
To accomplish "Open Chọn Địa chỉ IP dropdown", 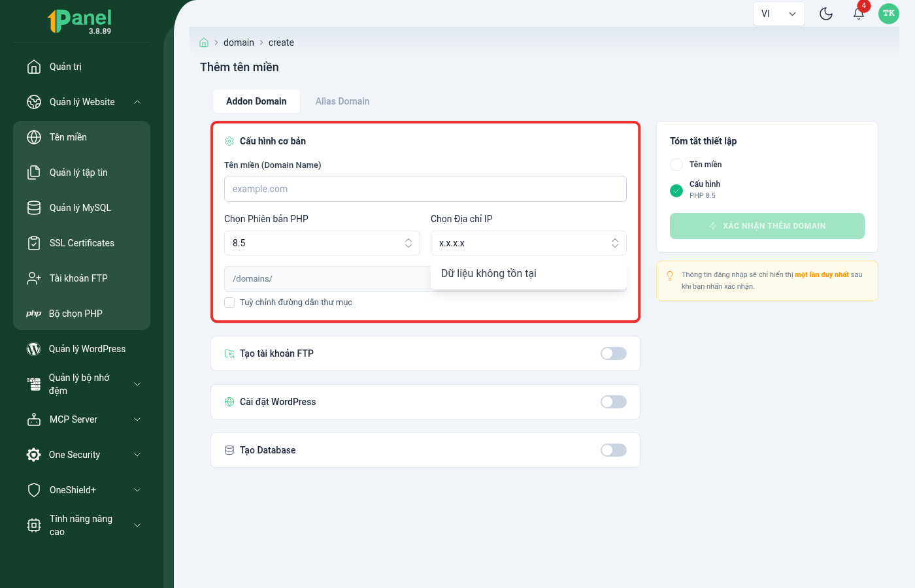I will 529,243.
